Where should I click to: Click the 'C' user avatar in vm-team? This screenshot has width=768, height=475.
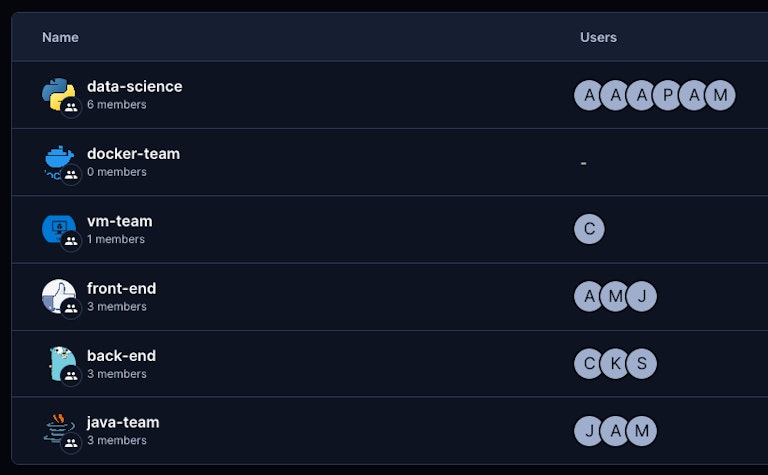point(589,229)
